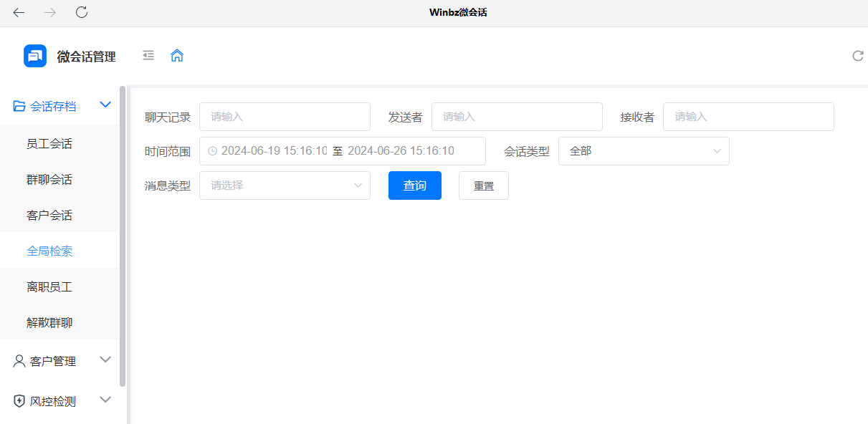This screenshot has width=868, height=424.
Task: Click the 重置 button
Action: 483,185
